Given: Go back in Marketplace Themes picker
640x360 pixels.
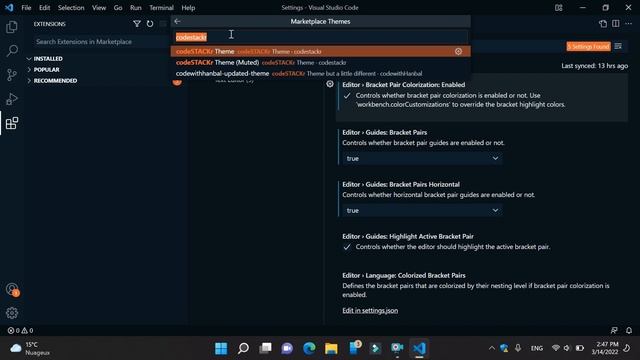Looking at the screenshot, I should 177,21.
